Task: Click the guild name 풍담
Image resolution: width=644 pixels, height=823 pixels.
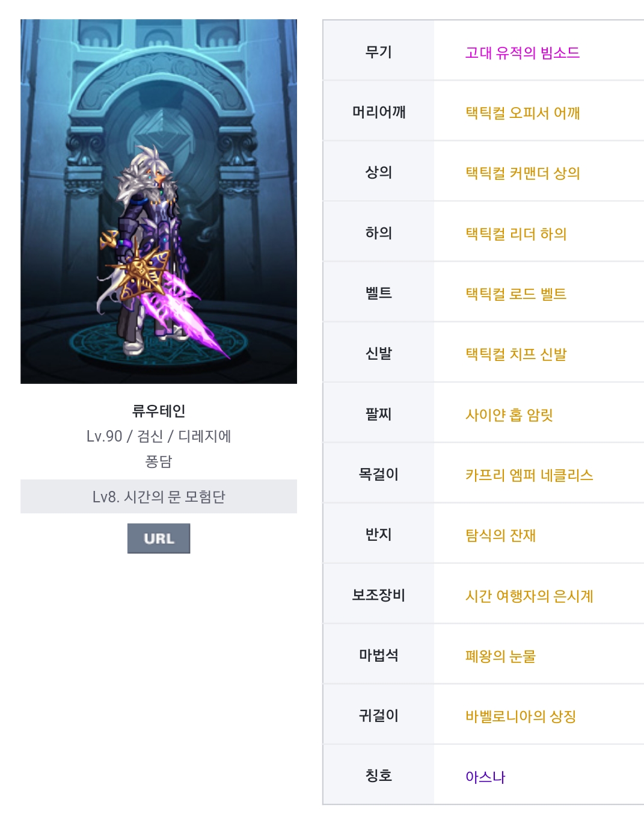Action: pyautogui.click(x=159, y=461)
